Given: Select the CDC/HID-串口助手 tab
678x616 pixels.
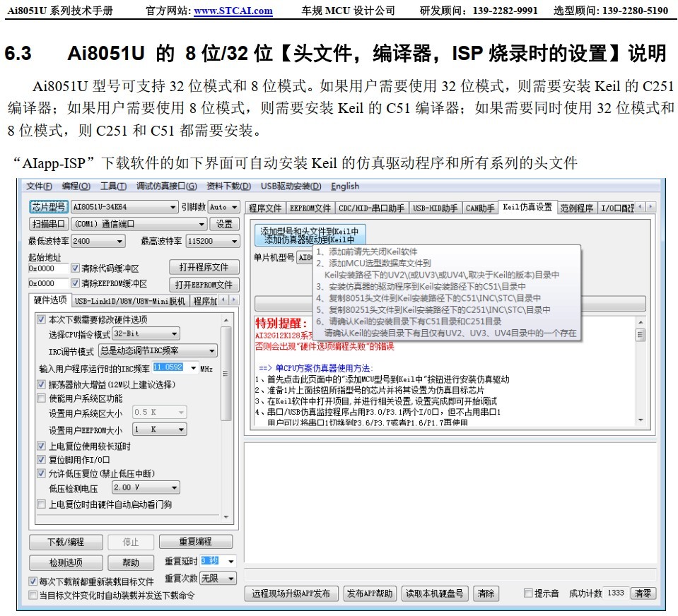Looking at the screenshot, I should click(x=371, y=208).
